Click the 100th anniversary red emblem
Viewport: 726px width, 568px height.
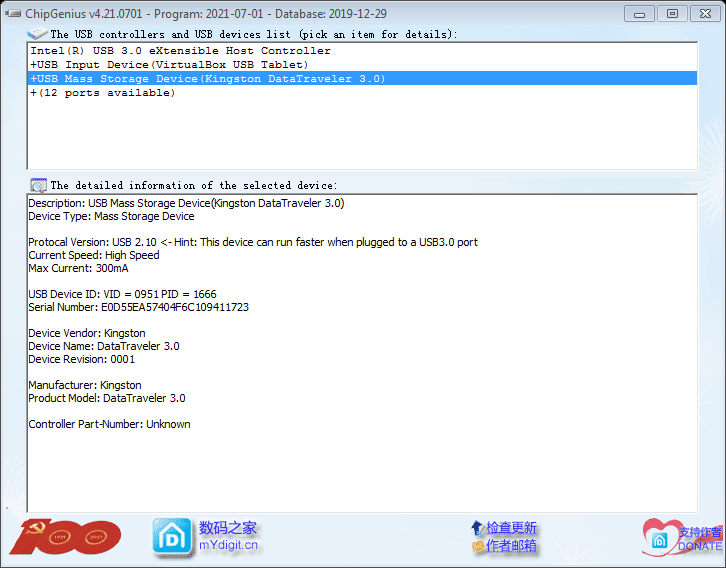click(65, 537)
